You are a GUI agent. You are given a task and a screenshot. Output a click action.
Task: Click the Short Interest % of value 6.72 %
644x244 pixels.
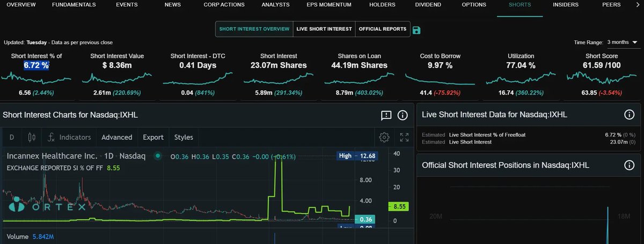[36, 65]
